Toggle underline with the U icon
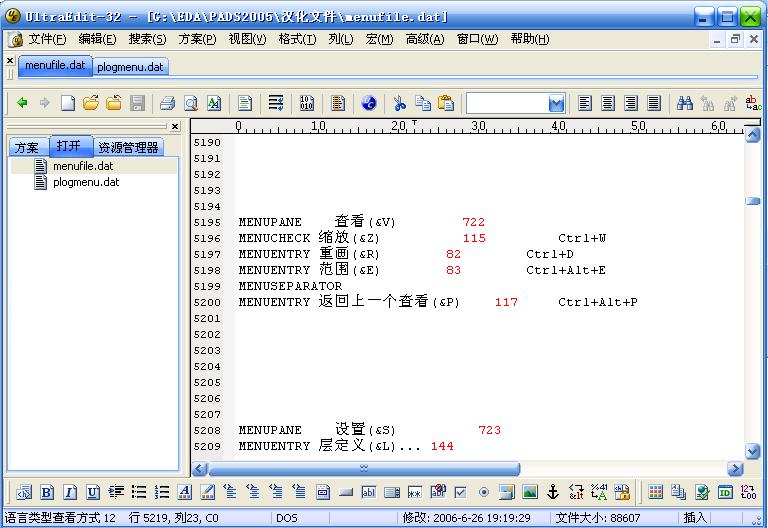The height and width of the screenshot is (528, 768). [x=93, y=492]
